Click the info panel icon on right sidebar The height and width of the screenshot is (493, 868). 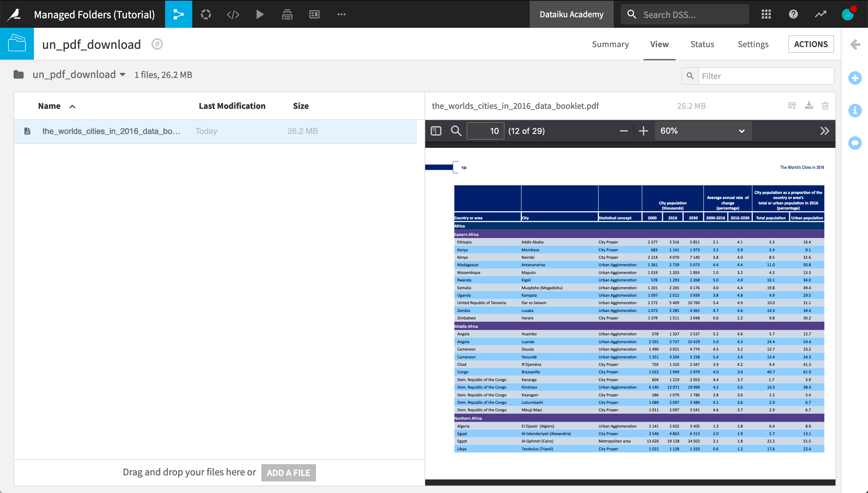(855, 110)
